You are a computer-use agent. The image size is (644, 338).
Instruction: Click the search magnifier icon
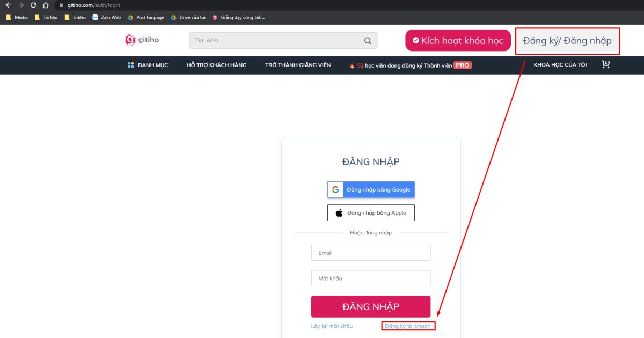click(x=367, y=40)
